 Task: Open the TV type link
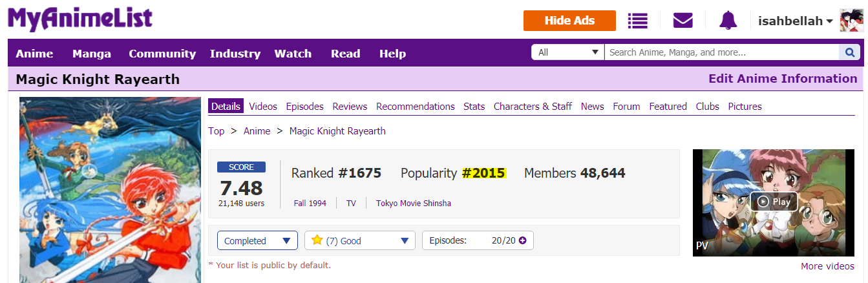(x=351, y=203)
